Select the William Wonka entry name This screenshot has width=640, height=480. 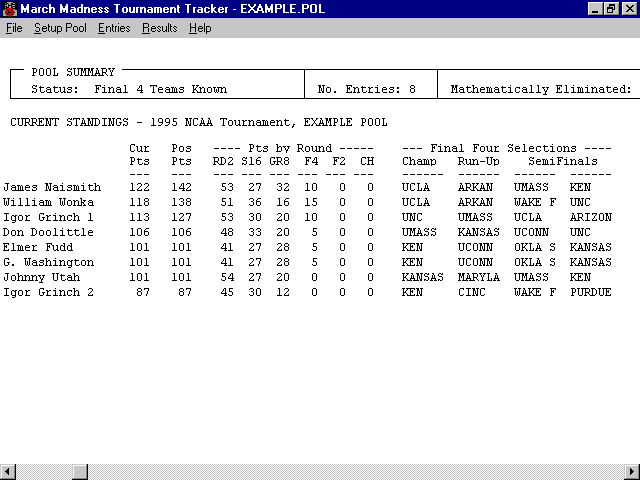tap(48, 202)
